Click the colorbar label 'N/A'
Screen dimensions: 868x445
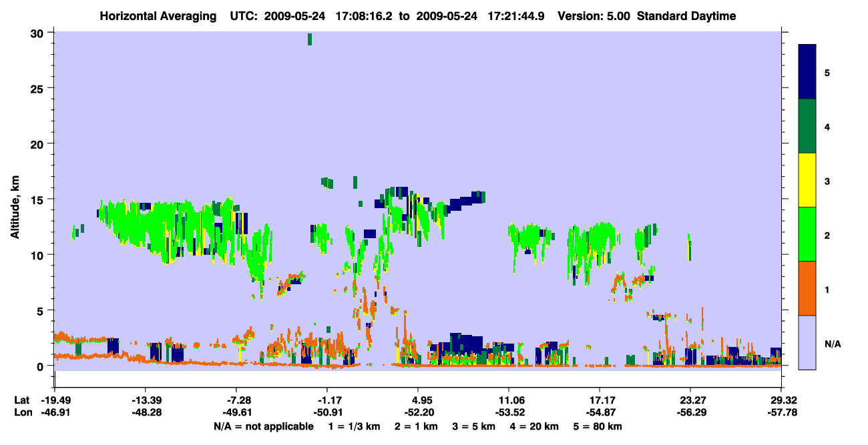(833, 344)
